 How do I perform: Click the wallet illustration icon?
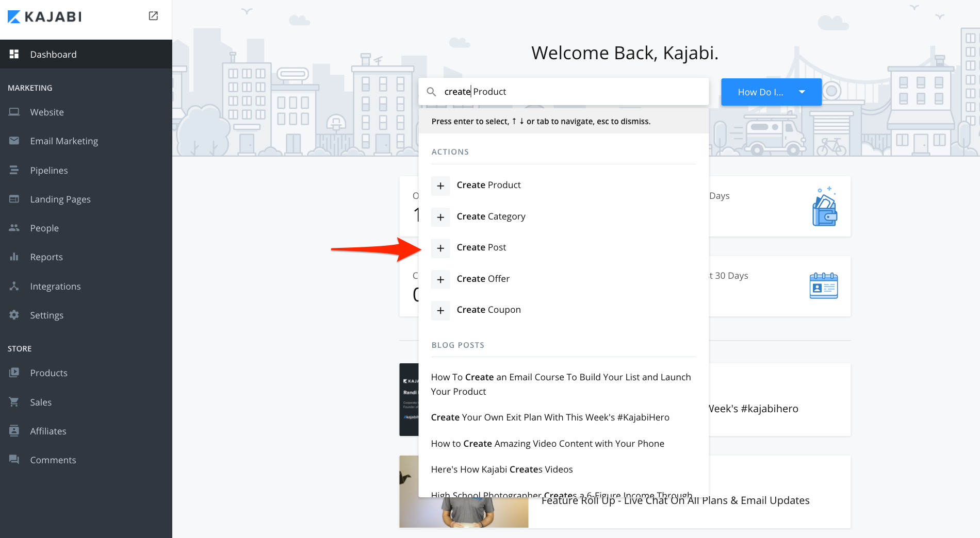tap(824, 206)
